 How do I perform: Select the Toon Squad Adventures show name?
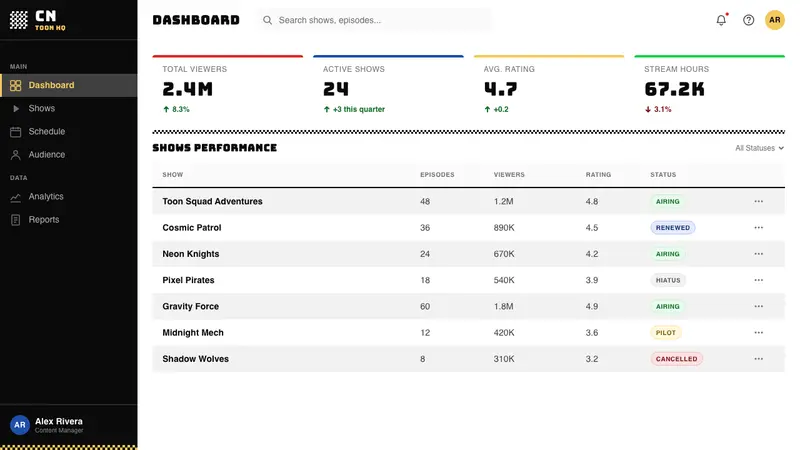point(212,202)
